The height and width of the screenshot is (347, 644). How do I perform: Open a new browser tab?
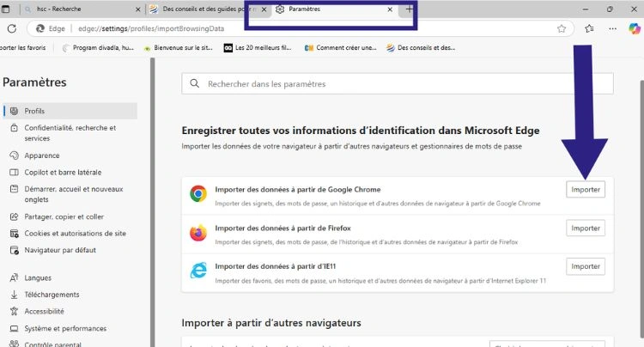pos(410,9)
